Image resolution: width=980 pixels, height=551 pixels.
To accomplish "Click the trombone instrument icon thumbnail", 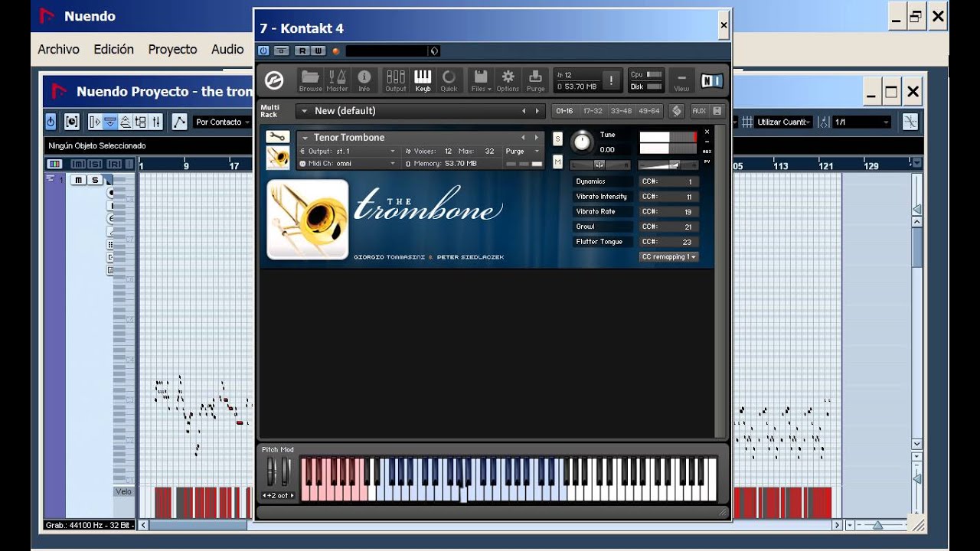I will pyautogui.click(x=277, y=158).
